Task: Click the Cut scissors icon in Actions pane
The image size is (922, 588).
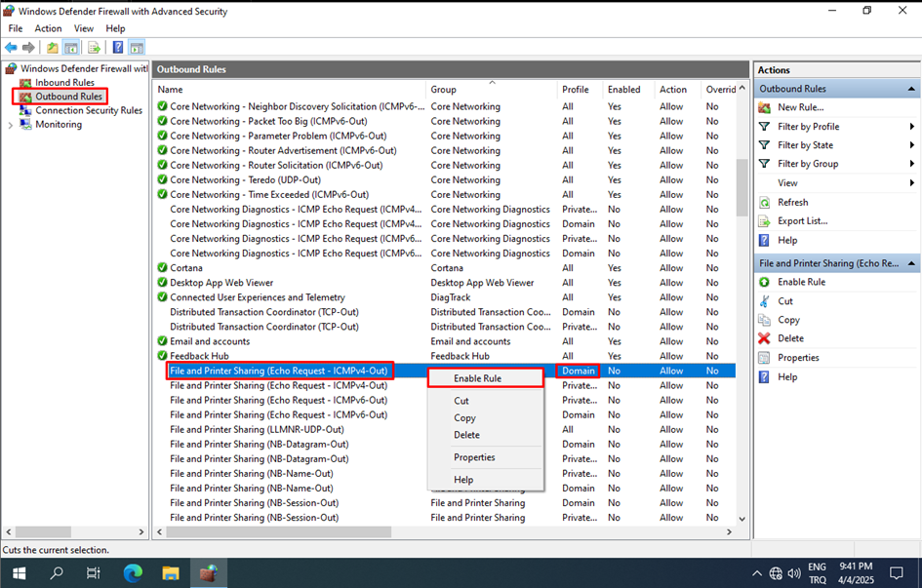Action: point(764,300)
